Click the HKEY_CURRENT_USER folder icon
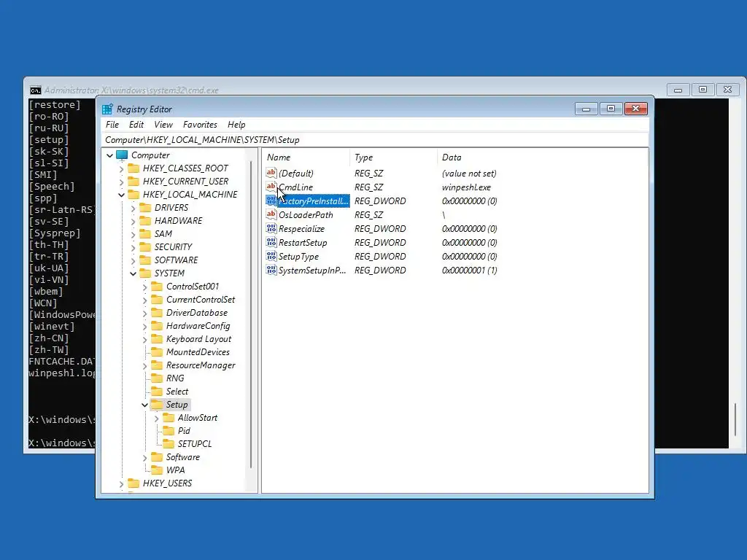 click(x=133, y=182)
